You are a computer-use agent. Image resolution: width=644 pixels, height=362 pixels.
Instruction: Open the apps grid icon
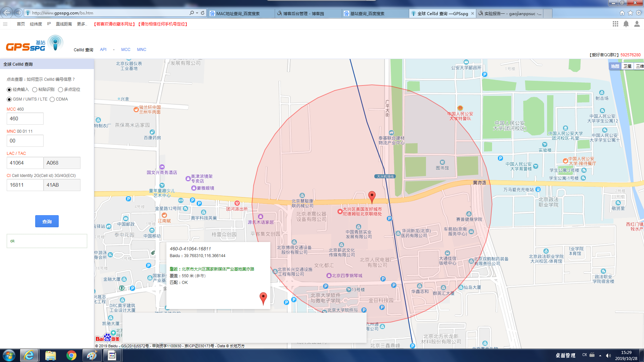pos(615,24)
